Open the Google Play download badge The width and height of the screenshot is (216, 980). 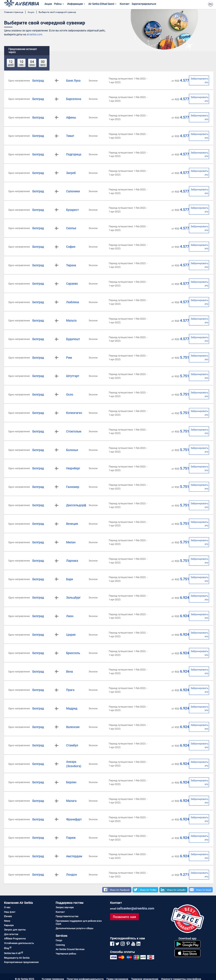click(187, 944)
